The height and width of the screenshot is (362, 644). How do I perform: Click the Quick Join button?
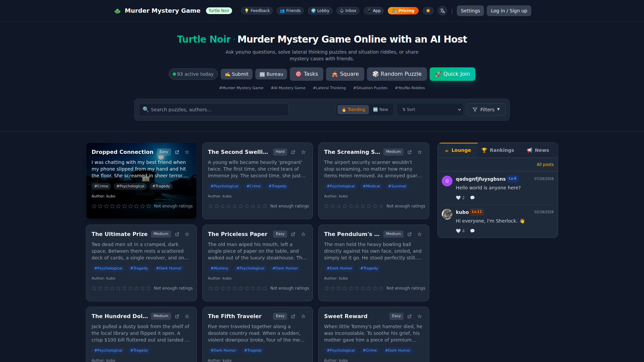tap(452, 74)
